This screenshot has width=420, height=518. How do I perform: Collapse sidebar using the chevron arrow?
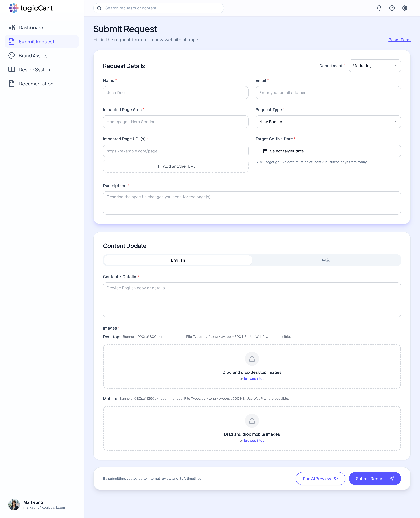point(75,8)
